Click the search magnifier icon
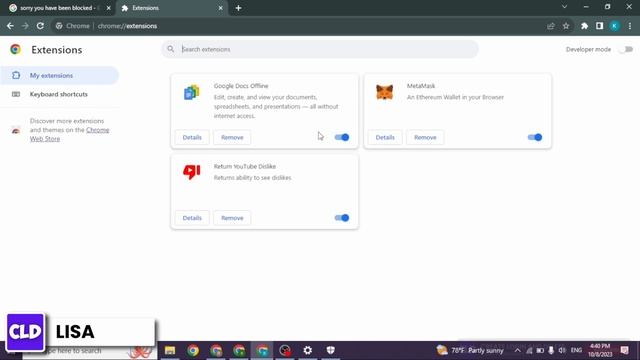This screenshot has height=360, width=640. coord(171,49)
